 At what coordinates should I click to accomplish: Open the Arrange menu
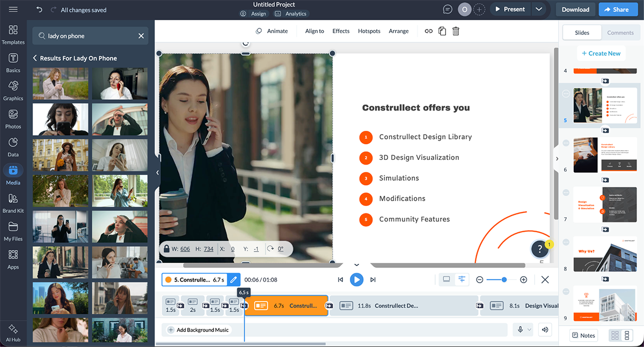pyautogui.click(x=399, y=31)
